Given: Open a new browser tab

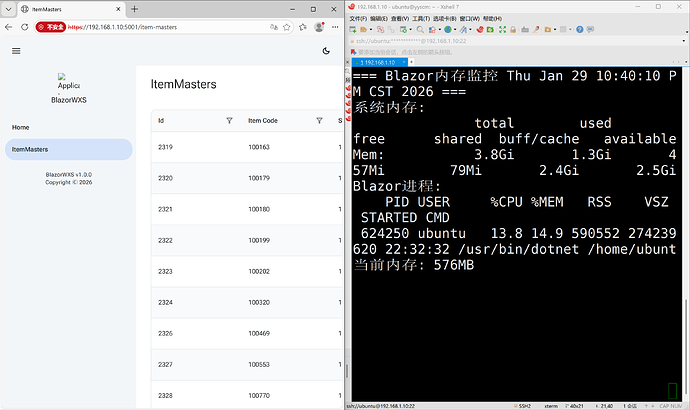Looking at the screenshot, I should [135, 8].
